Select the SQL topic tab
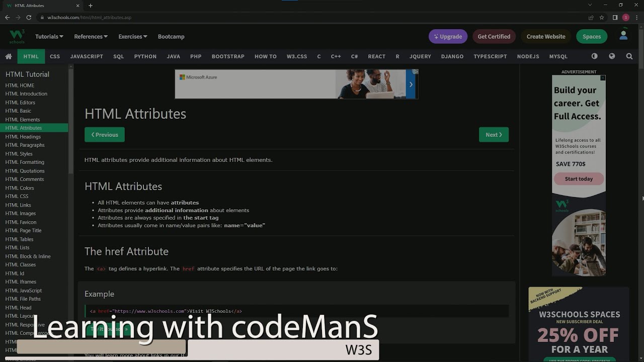Image resolution: width=644 pixels, height=362 pixels. pyautogui.click(x=119, y=56)
